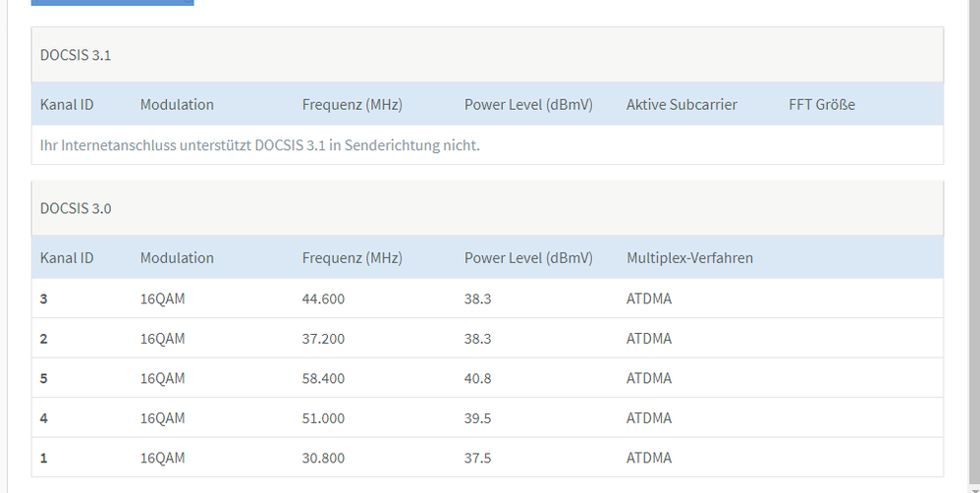Click the Aktive Subcarrier column header
The image size is (980, 493).
click(681, 104)
